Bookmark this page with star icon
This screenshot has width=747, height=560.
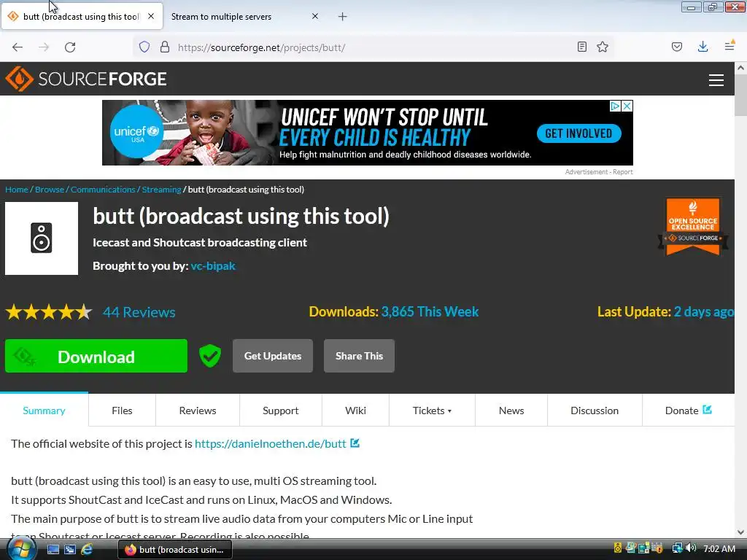tap(603, 47)
